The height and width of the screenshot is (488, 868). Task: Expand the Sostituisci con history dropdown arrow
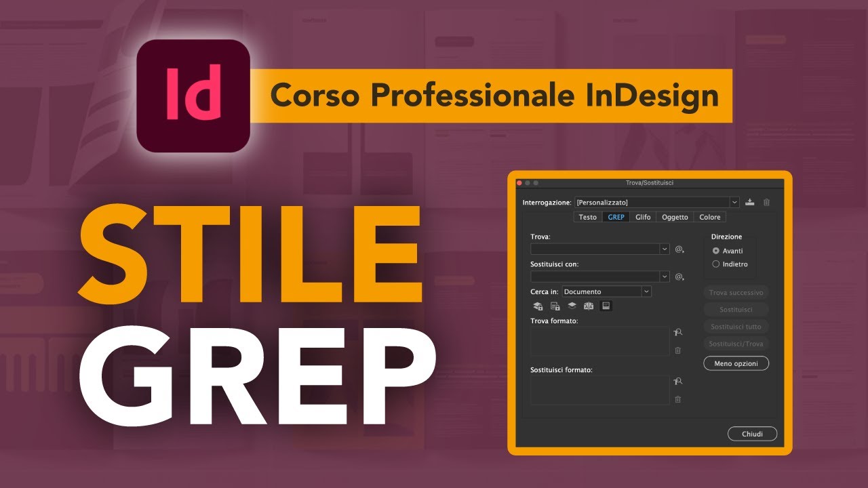tap(665, 277)
